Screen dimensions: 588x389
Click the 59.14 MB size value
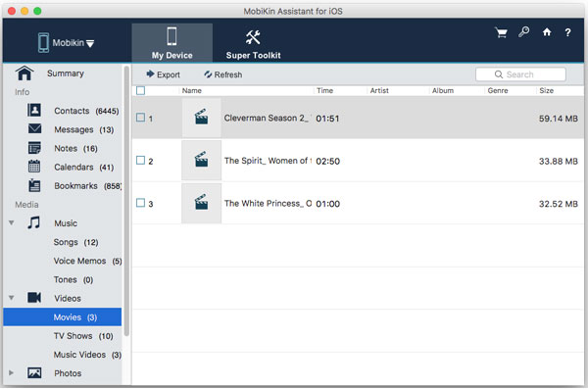coord(558,119)
